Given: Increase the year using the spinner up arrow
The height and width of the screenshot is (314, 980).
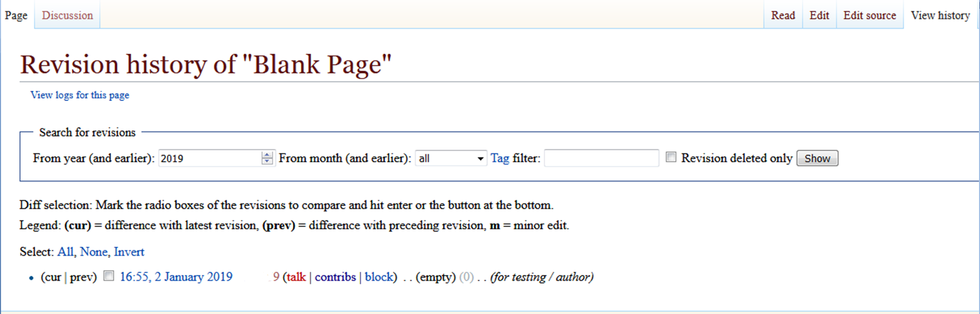Looking at the screenshot, I should click(267, 155).
